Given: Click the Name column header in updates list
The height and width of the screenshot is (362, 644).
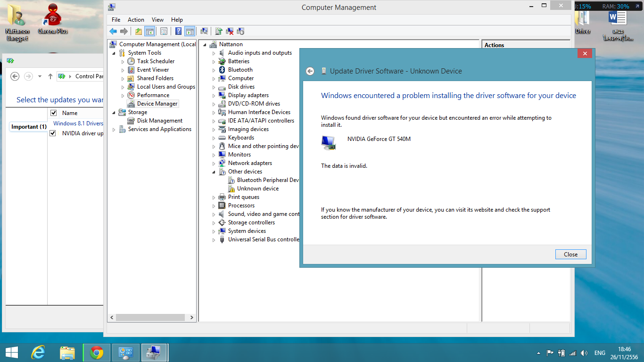Looking at the screenshot, I should (70, 113).
